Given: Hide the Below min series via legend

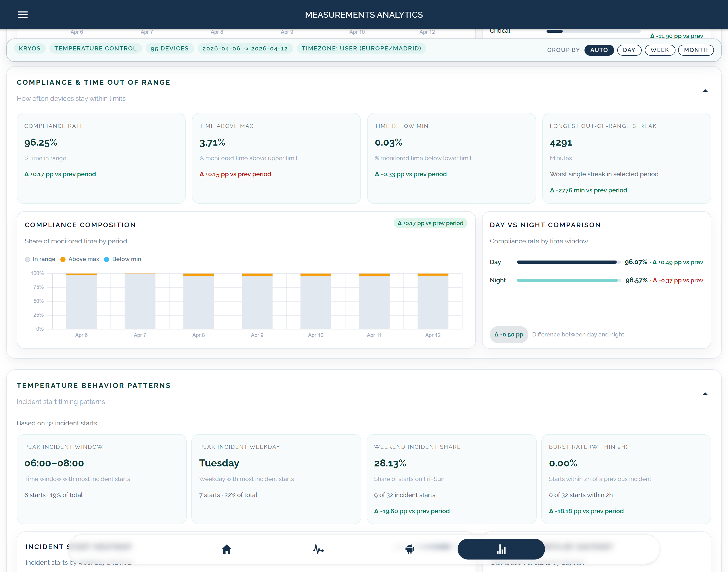Looking at the screenshot, I should [122, 259].
